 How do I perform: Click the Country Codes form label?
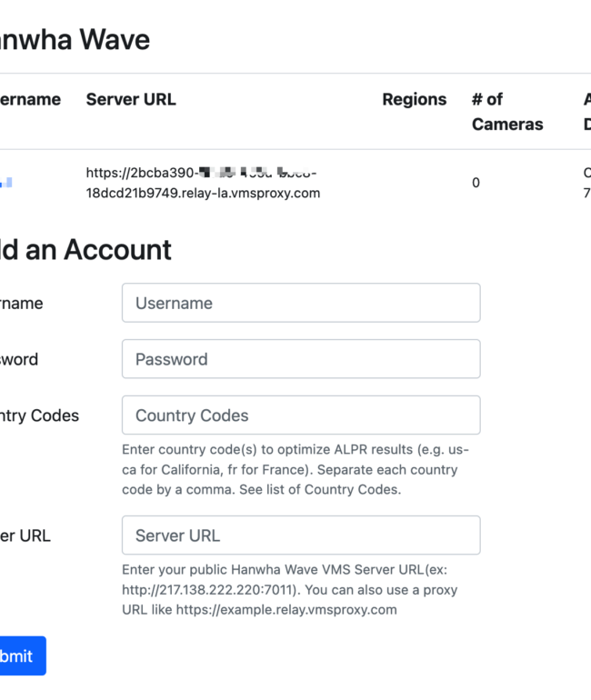tap(39, 415)
